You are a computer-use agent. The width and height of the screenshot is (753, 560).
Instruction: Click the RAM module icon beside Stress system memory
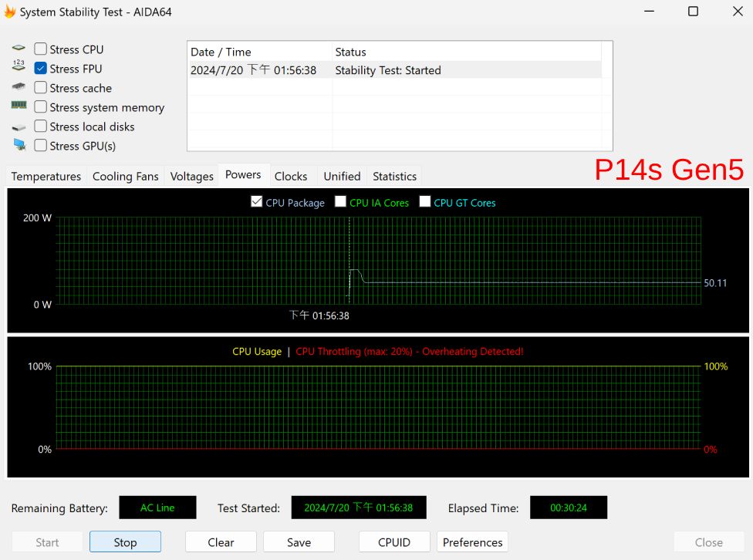click(x=19, y=105)
